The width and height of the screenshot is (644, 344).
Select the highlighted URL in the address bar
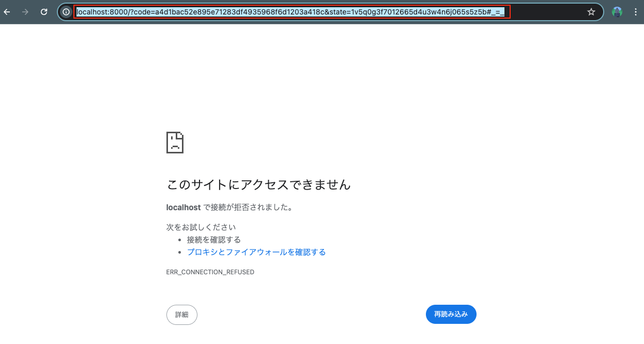289,11
